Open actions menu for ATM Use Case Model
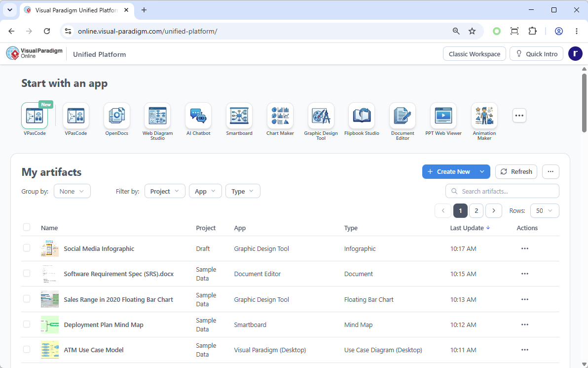Screen dimensions: 588x368 click(x=525, y=350)
